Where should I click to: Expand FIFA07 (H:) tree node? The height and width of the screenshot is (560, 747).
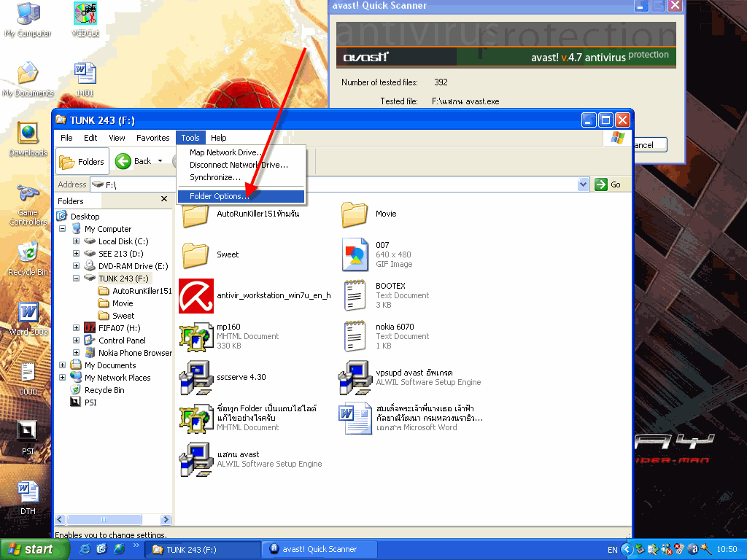(76, 327)
